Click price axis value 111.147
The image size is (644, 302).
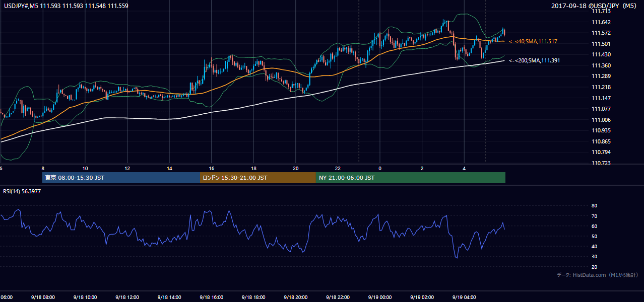coord(601,98)
